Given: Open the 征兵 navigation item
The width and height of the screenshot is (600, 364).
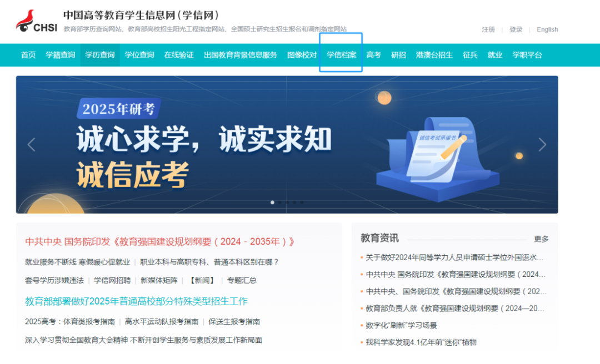Looking at the screenshot, I should click(x=470, y=55).
